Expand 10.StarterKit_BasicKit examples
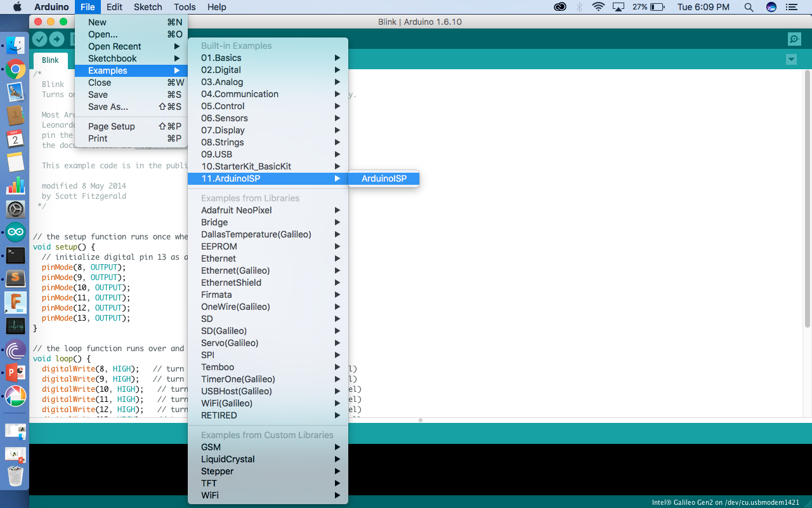 pos(268,166)
